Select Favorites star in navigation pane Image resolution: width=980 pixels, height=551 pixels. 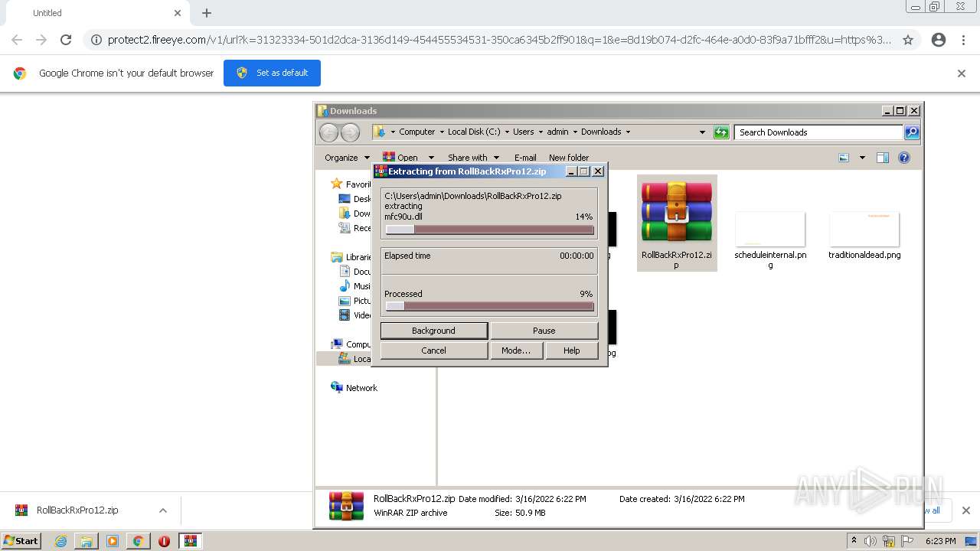pyautogui.click(x=336, y=184)
